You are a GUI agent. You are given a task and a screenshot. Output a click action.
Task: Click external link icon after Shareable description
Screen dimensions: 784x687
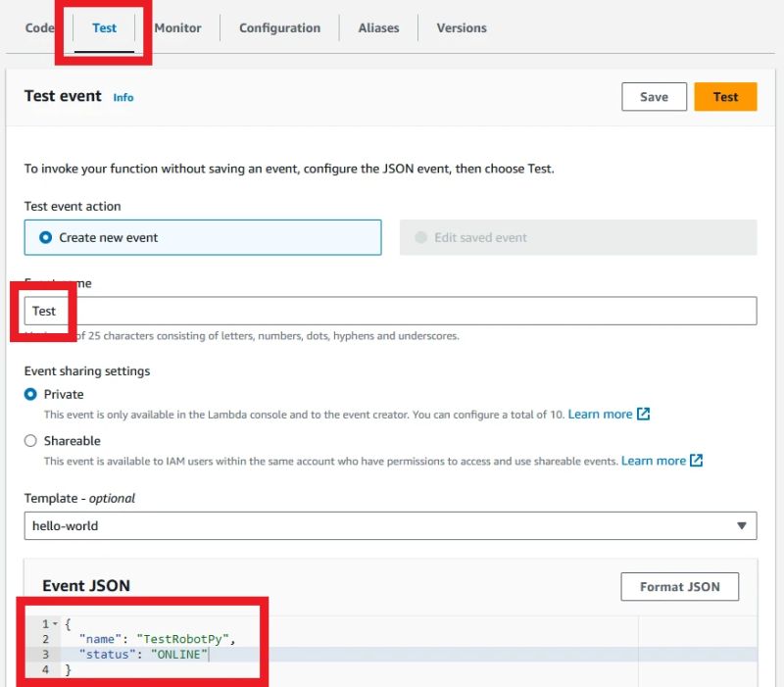tap(696, 461)
